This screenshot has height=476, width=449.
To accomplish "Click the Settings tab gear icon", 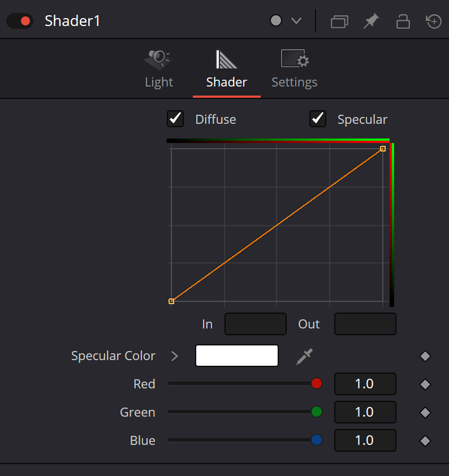I will pos(295,59).
